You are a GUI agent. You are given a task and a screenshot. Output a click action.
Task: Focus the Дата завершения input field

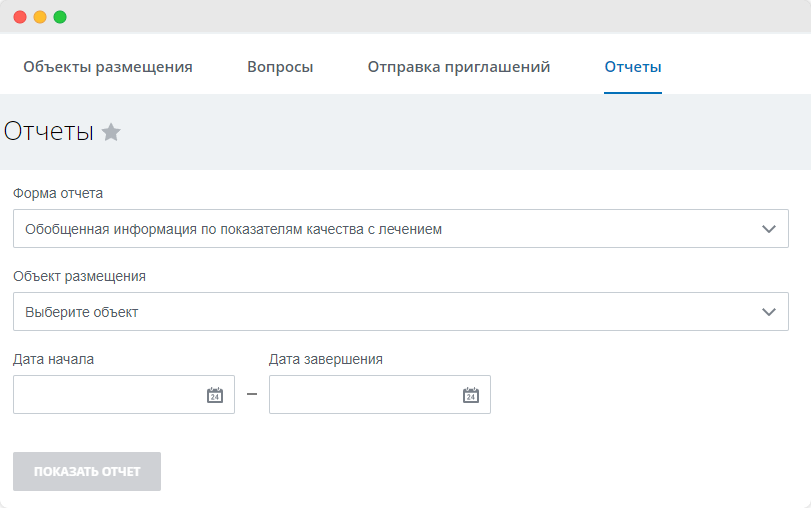pos(380,394)
